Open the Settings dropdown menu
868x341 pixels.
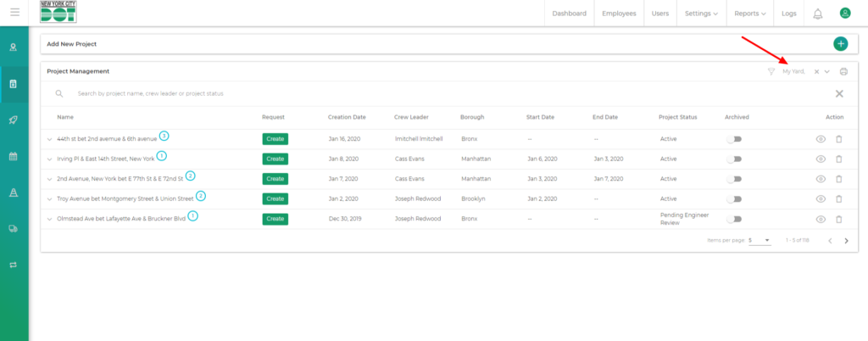[x=700, y=14]
